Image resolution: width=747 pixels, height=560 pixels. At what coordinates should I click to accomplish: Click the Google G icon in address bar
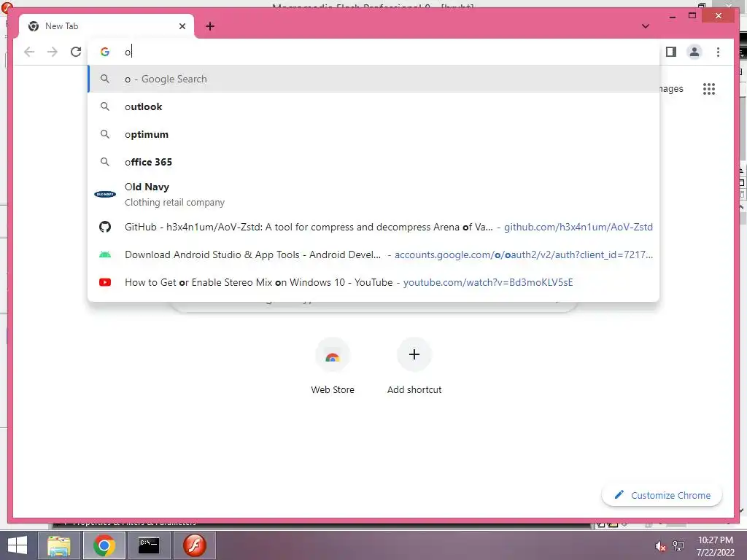pos(105,52)
